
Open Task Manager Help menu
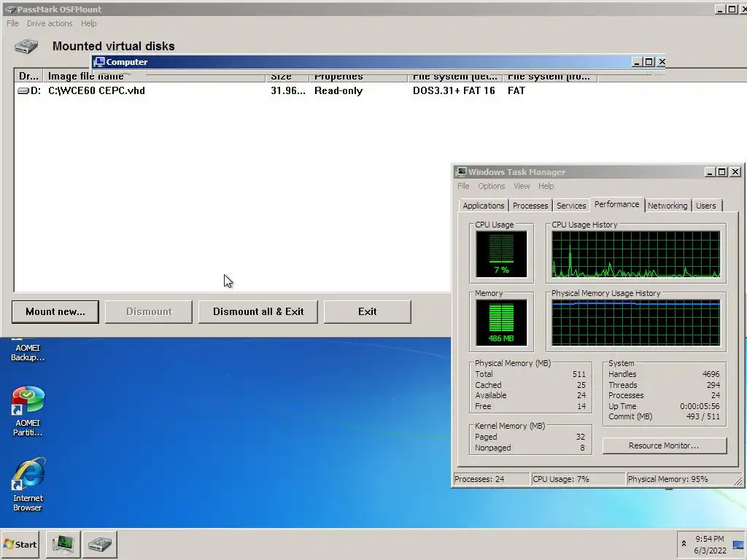(x=546, y=186)
